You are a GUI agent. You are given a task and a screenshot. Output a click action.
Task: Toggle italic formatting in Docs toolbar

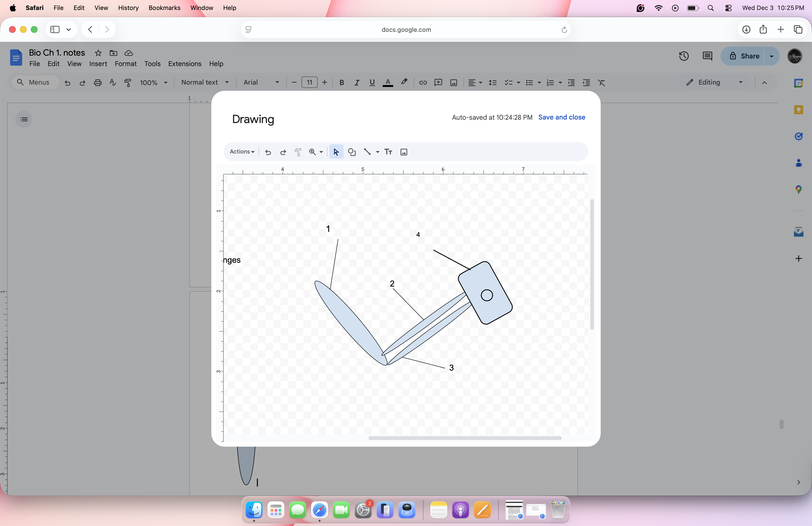point(357,82)
